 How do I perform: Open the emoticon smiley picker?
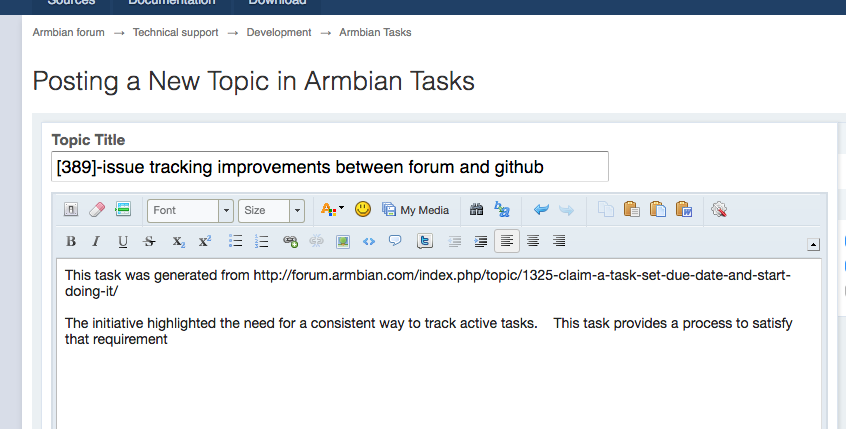(x=363, y=210)
